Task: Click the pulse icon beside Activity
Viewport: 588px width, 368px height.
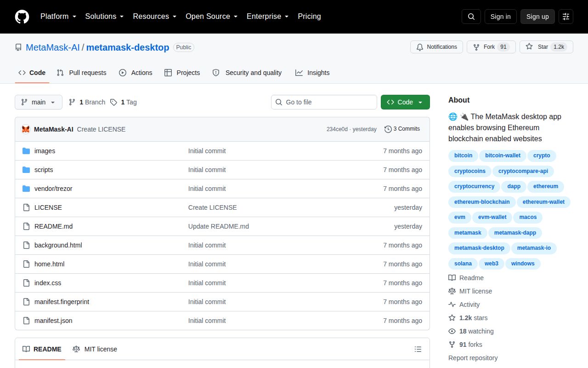Action: (452, 305)
